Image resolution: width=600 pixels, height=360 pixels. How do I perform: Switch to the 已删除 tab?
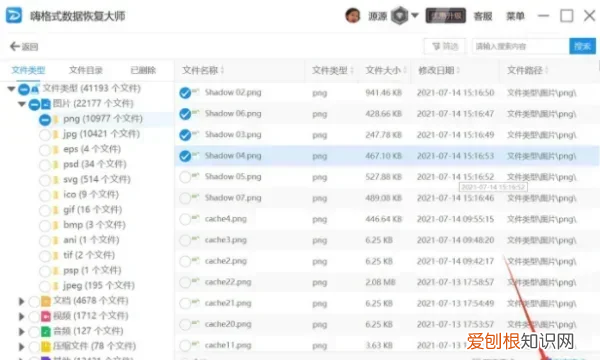143,70
